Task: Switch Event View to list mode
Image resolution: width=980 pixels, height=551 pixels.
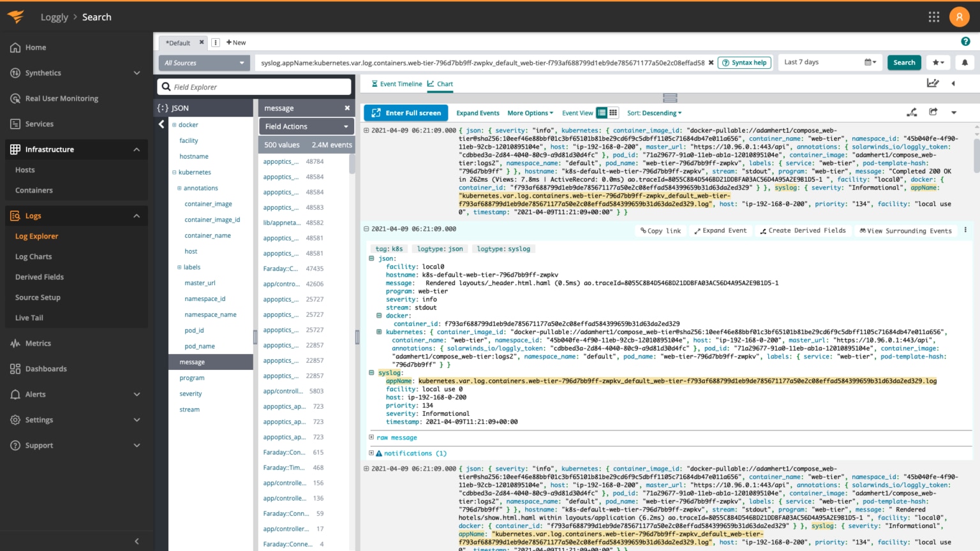Action: click(x=602, y=113)
